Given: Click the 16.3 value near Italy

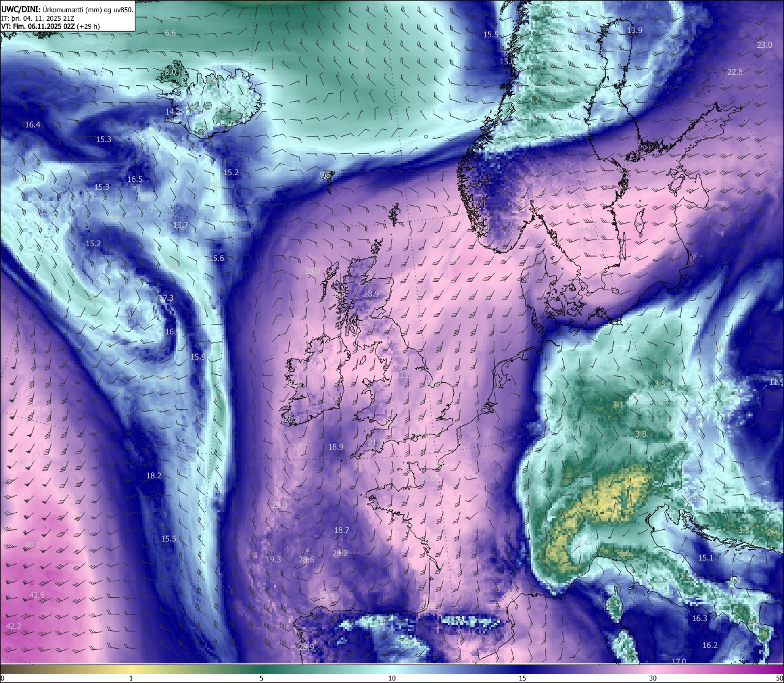Looking at the screenshot, I should tap(699, 619).
